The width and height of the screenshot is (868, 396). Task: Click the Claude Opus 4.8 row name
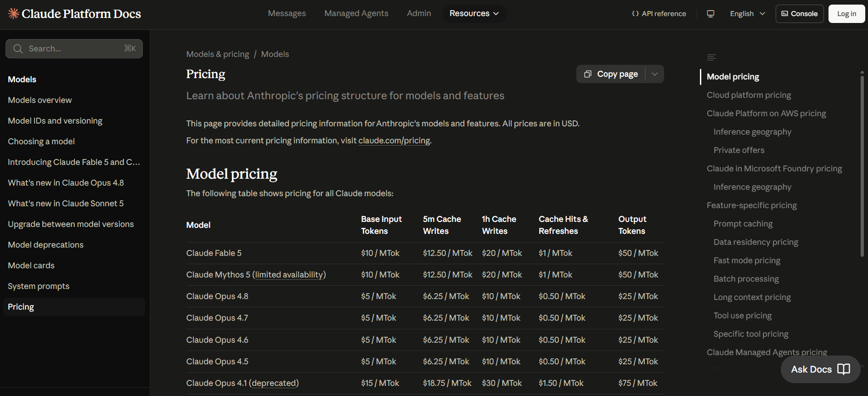pyautogui.click(x=217, y=296)
